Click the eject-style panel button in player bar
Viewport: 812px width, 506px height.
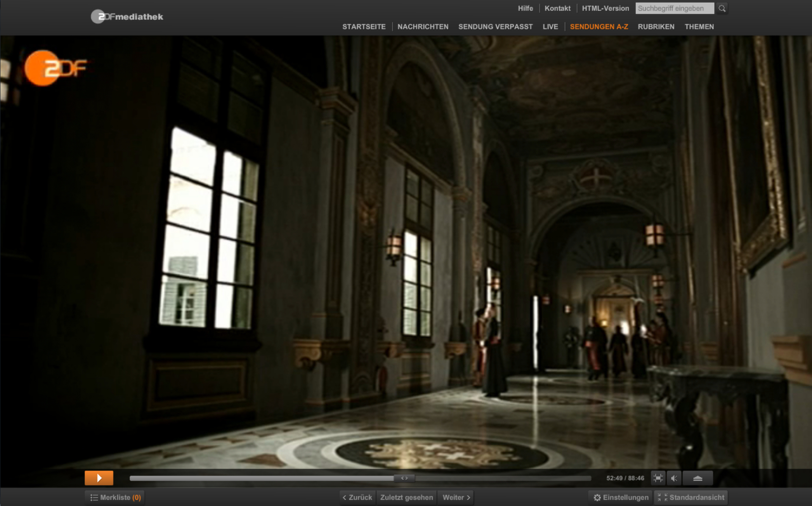697,478
